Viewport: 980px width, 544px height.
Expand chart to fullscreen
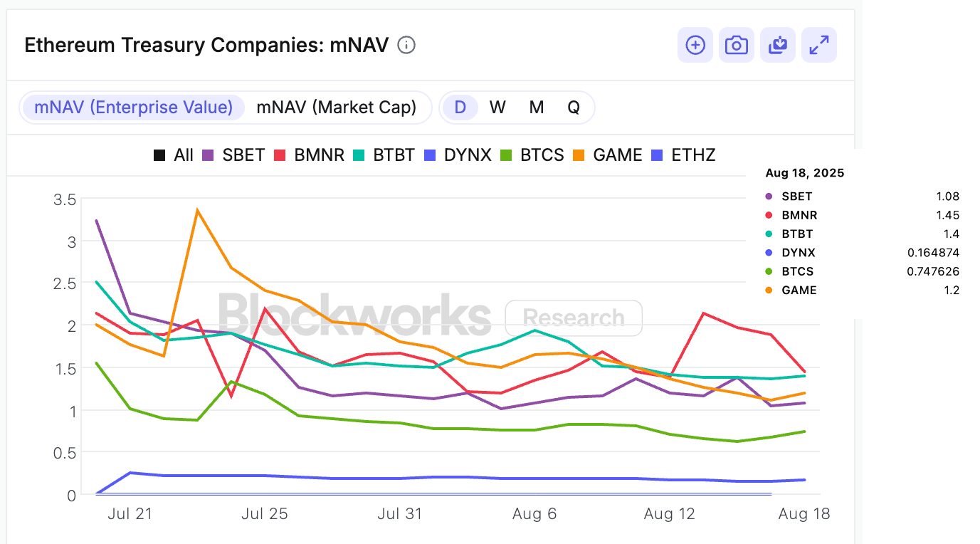coord(819,46)
